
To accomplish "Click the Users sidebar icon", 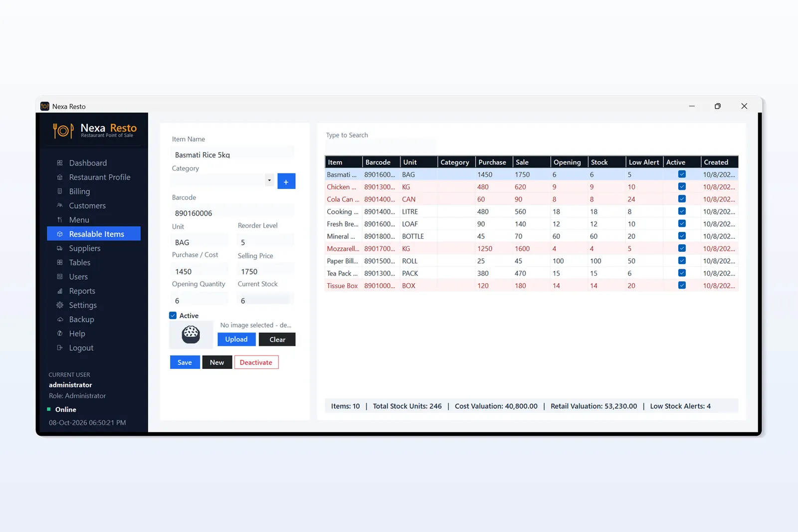I will (60, 277).
